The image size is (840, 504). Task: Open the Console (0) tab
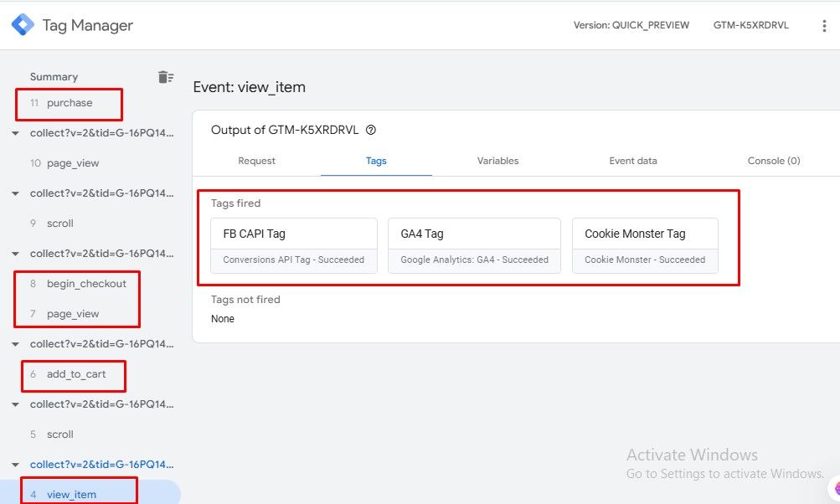tap(774, 161)
